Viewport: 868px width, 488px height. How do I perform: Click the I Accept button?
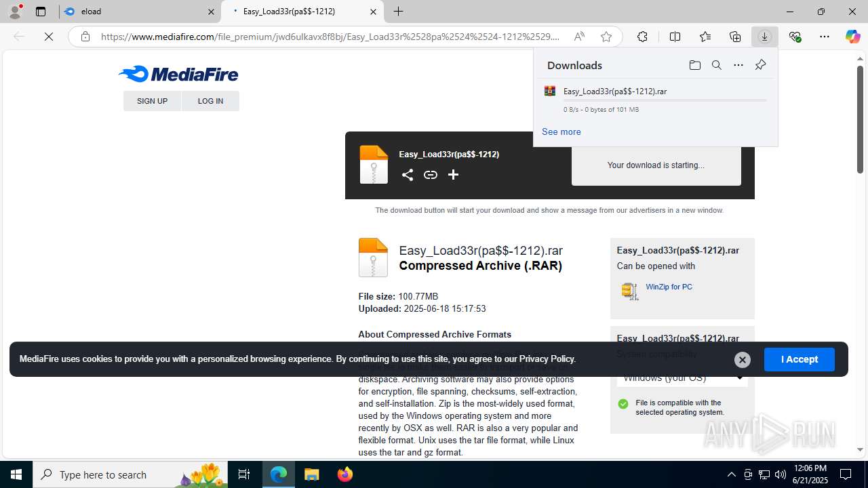pyautogui.click(x=799, y=359)
